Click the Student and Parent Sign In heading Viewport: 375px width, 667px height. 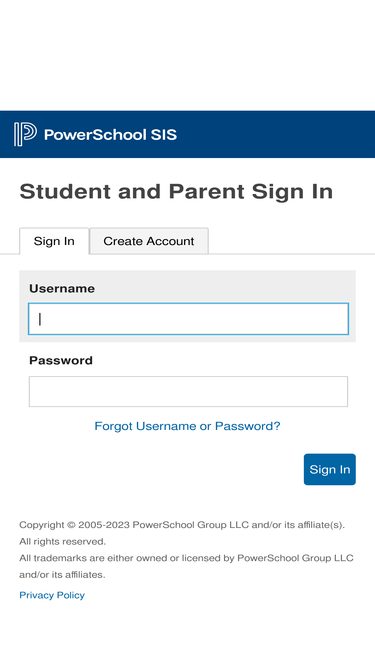(x=176, y=191)
